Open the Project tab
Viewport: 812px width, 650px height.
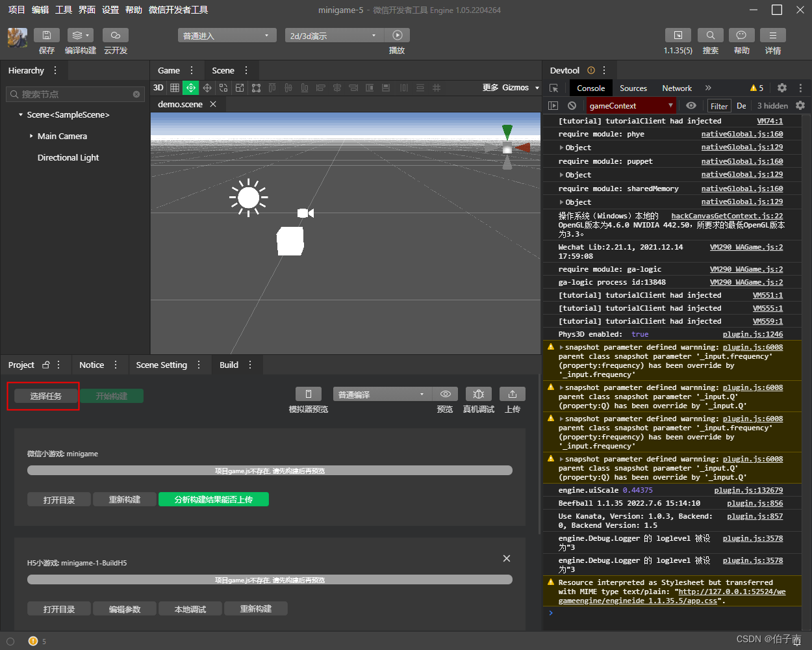(21, 365)
